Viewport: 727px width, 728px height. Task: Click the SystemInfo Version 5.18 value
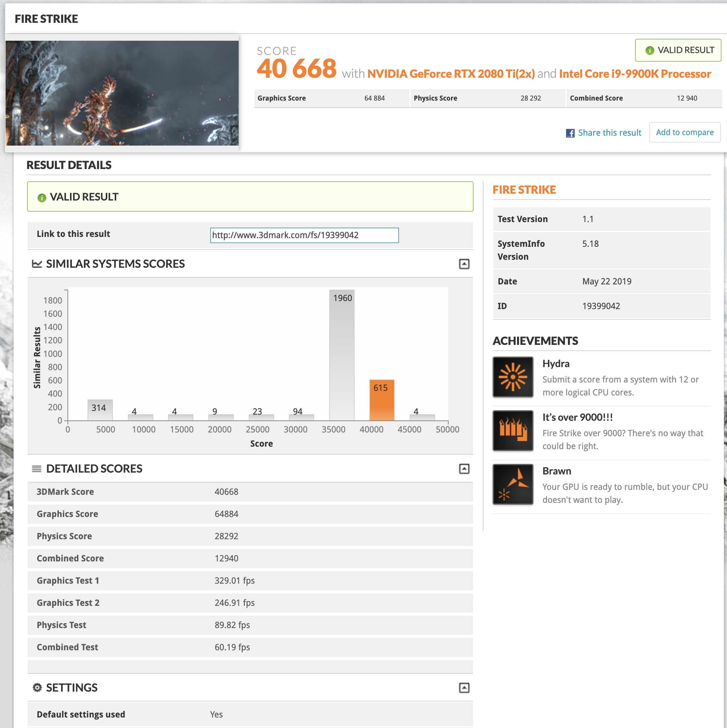[x=591, y=244]
